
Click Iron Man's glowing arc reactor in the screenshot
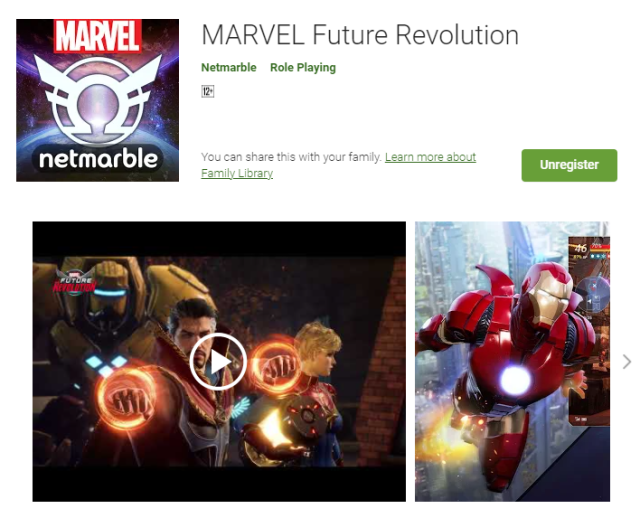(515, 380)
